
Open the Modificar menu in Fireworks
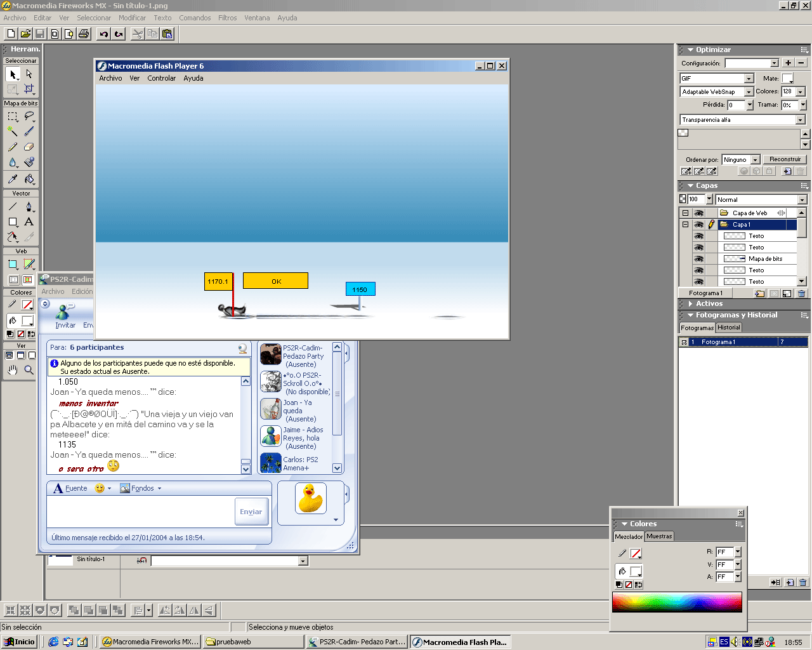tap(132, 18)
